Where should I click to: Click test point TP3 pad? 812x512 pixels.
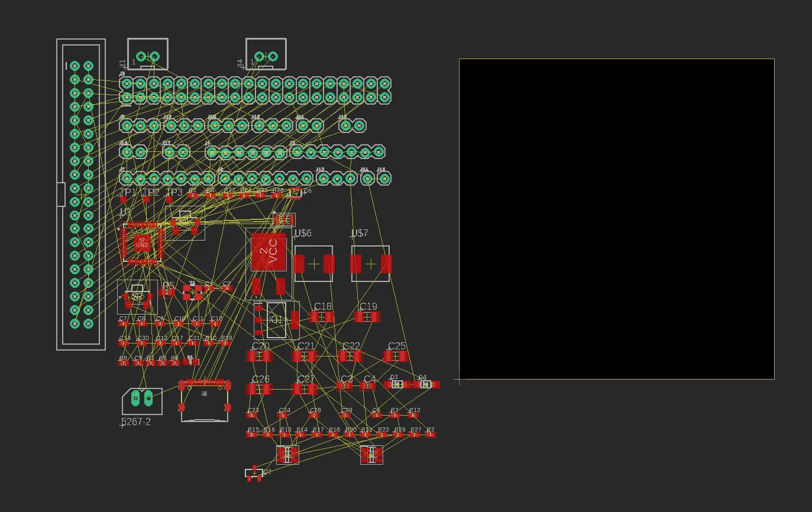point(169,200)
